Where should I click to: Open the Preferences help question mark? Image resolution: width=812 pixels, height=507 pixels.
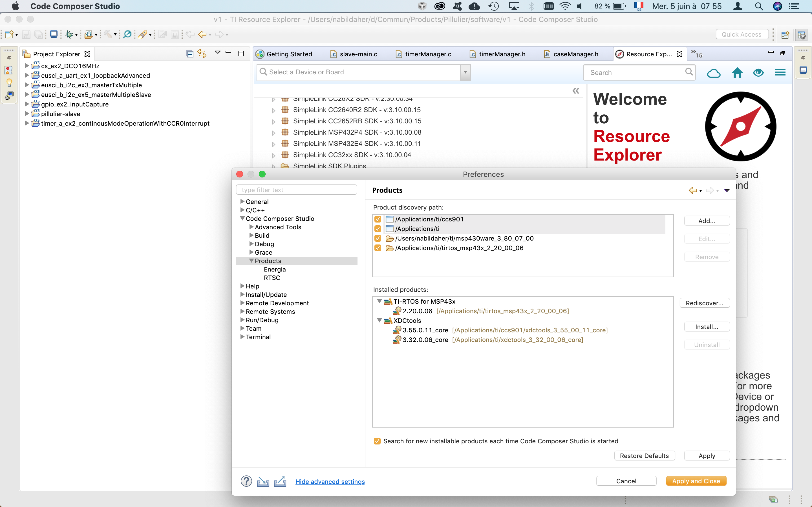[x=246, y=481]
